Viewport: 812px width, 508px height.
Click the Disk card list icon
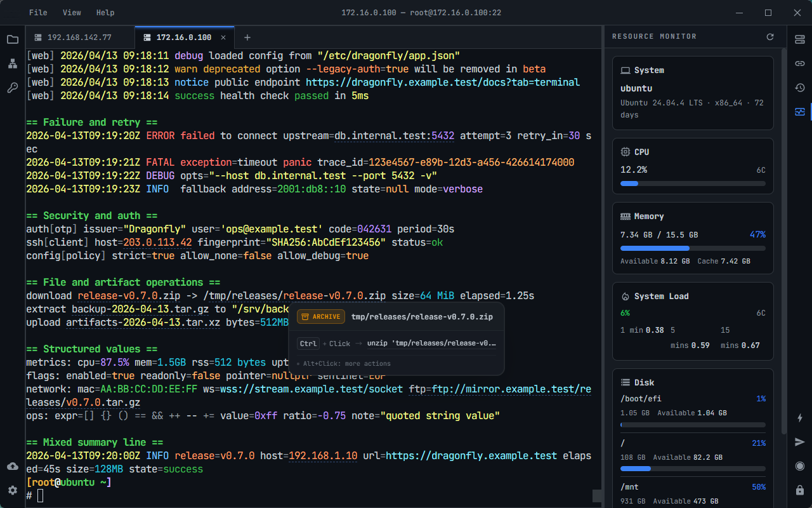tap(625, 383)
